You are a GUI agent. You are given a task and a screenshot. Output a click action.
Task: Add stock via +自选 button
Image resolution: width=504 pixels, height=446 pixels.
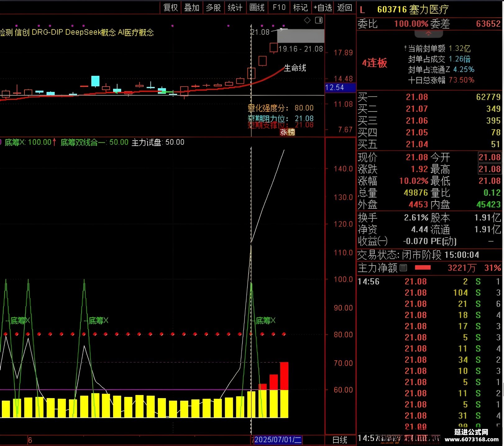[x=323, y=7]
